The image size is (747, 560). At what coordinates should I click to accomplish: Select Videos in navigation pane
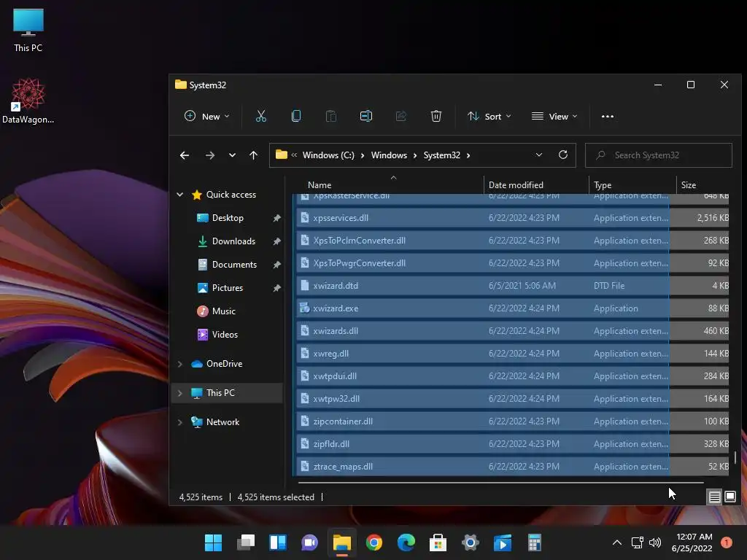[225, 334]
